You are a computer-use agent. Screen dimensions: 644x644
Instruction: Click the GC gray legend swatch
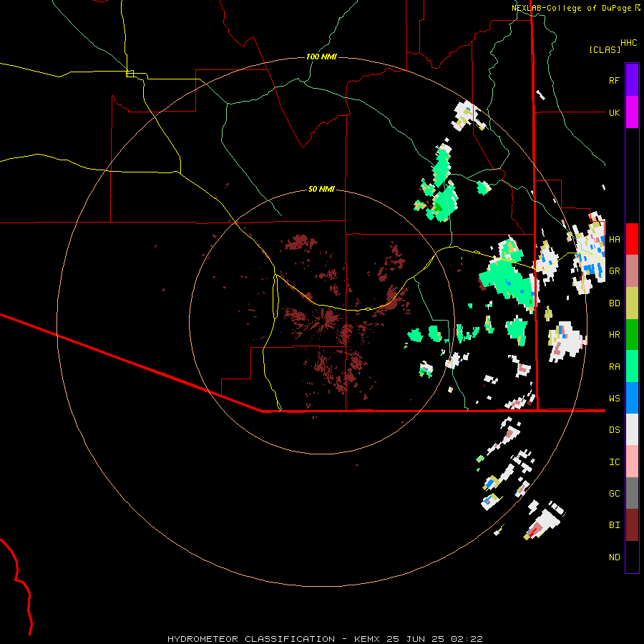point(632,493)
